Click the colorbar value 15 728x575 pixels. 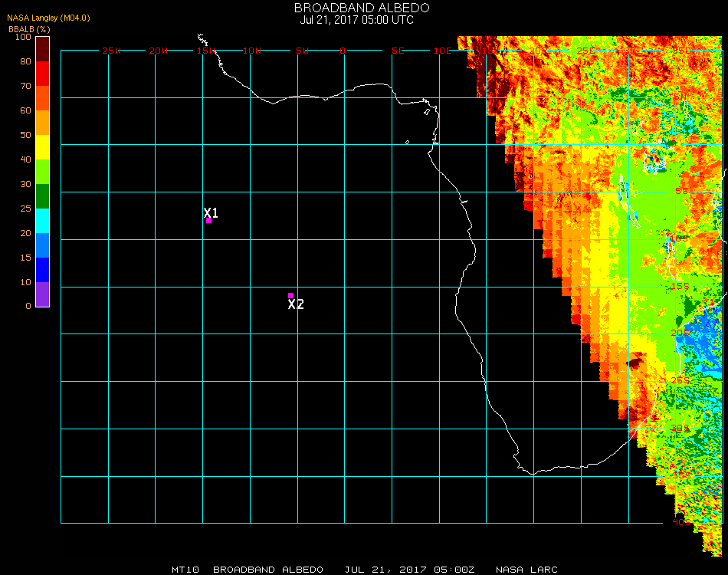(25, 258)
